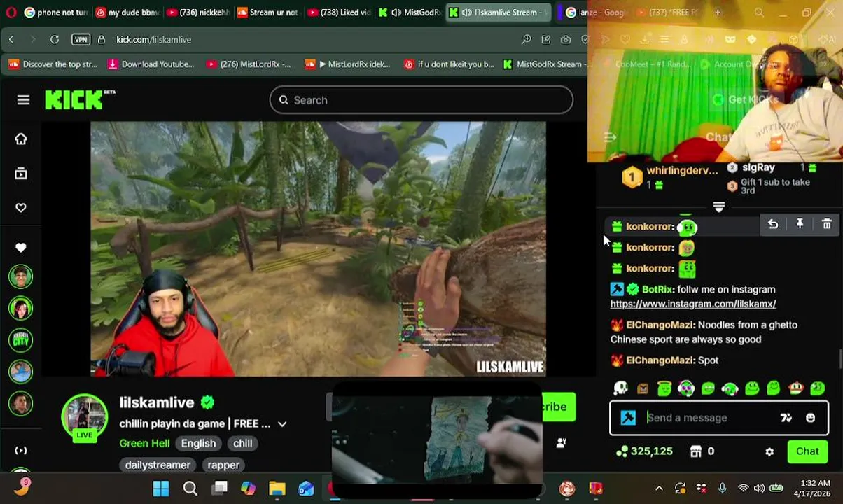Open the shop icon next to 0
This screenshot has height=504, width=843.
click(696, 451)
